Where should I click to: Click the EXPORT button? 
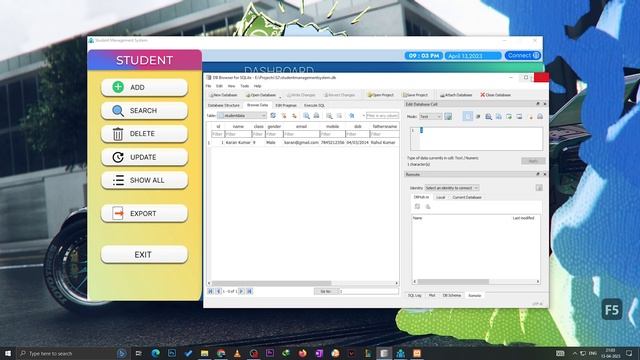pos(144,213)
